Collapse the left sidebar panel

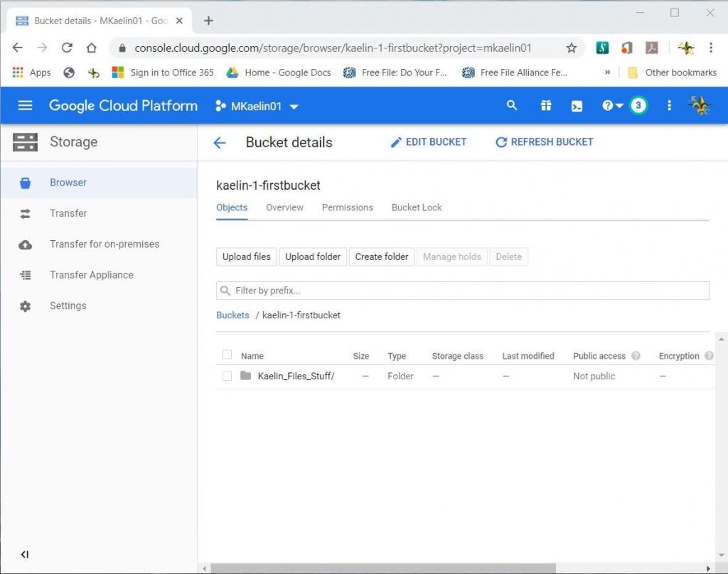click(x=24, y=554)
